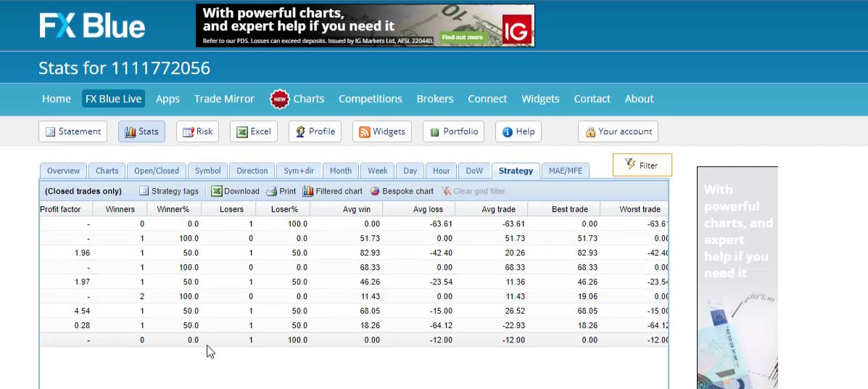Download grid data as Excel
This screenshot has width=868, height=389.
click(235, 191)
